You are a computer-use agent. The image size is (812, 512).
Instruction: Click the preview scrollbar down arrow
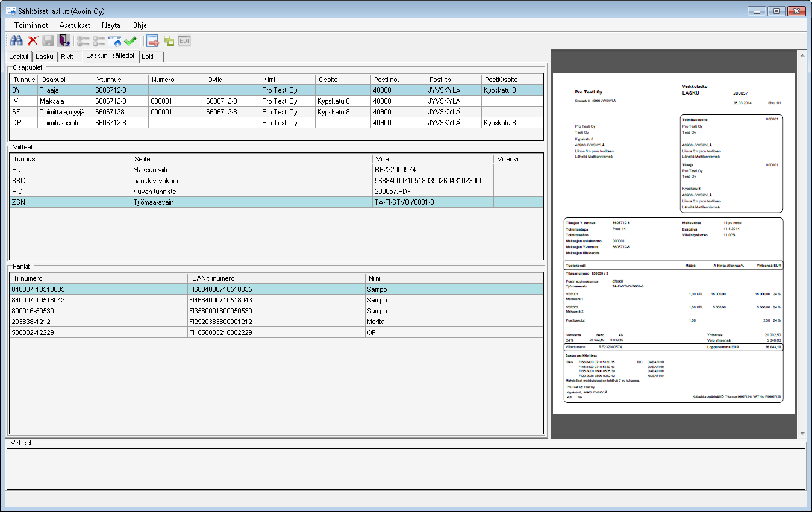point(802,433)
